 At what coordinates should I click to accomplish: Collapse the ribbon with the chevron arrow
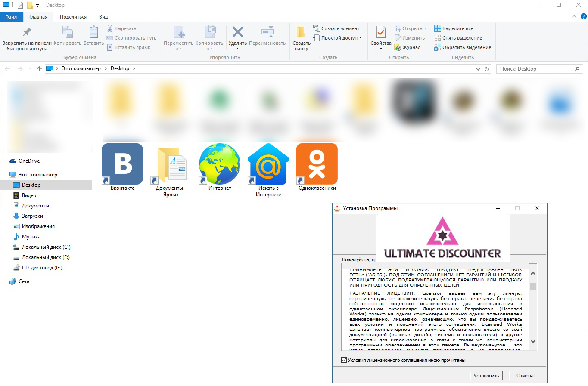click(x=574, y=17)
